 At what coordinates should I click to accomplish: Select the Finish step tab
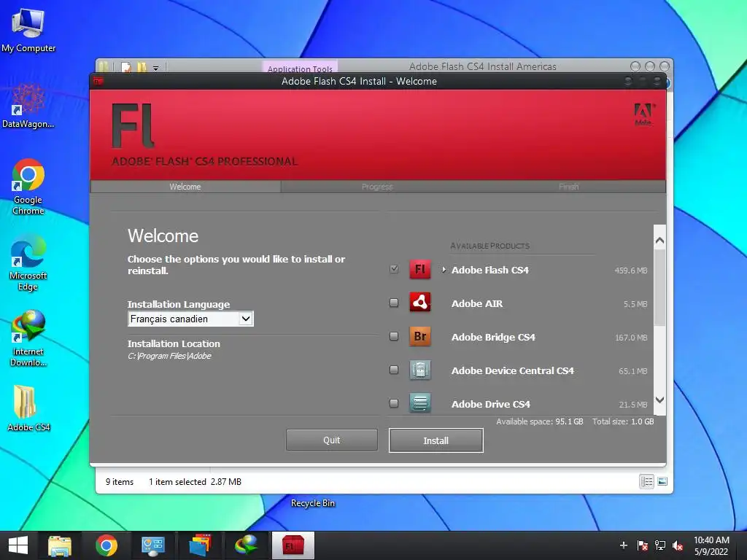569,187
